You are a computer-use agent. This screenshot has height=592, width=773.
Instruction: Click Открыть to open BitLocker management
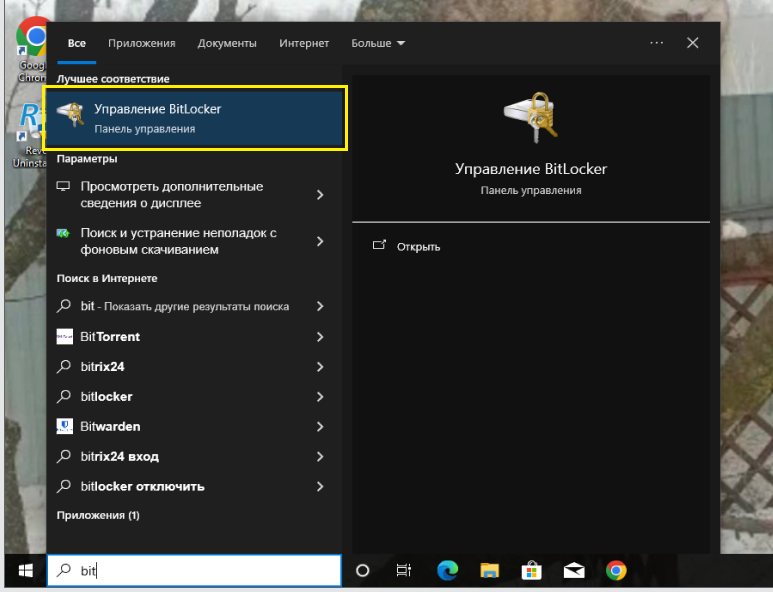[x=419, y=246]
